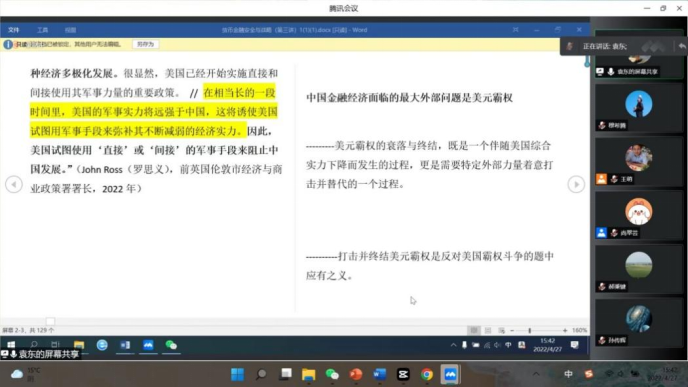Open WeChat icon in shared screen taskbar
Screen dimensions: 688x387
tap(171, 345)
